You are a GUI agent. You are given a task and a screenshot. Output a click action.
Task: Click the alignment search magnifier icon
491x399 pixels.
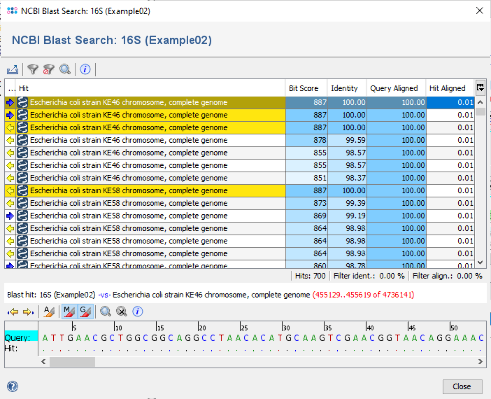[106, 312]
